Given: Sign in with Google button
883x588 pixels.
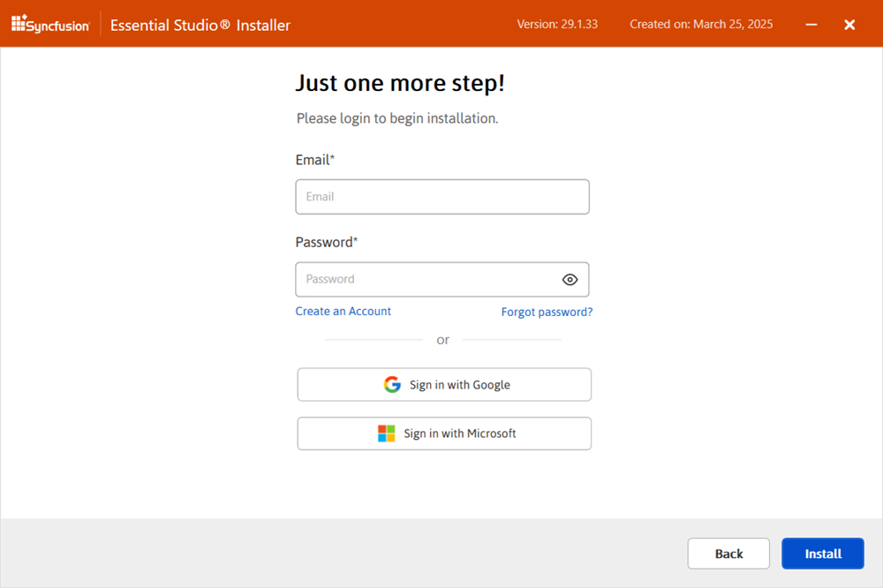Looking at the screenshot, I should click(x=444, y=385).
